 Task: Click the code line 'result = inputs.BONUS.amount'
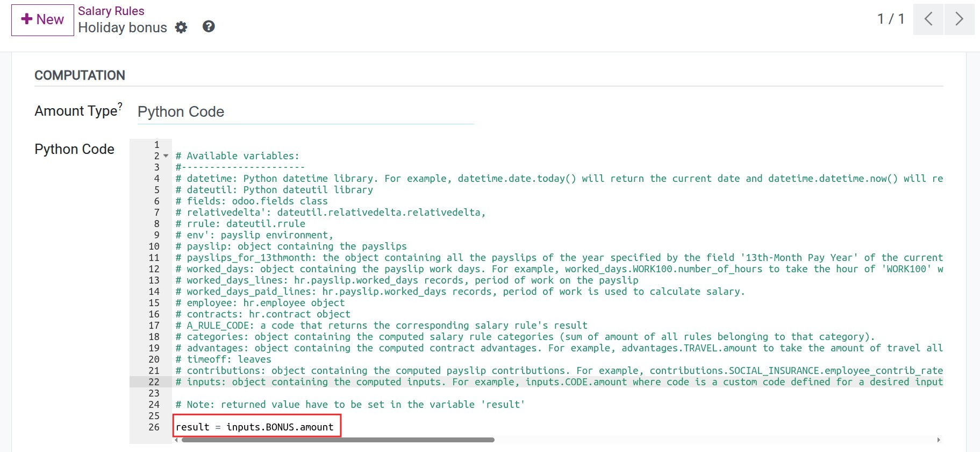[x=255, y=427]
